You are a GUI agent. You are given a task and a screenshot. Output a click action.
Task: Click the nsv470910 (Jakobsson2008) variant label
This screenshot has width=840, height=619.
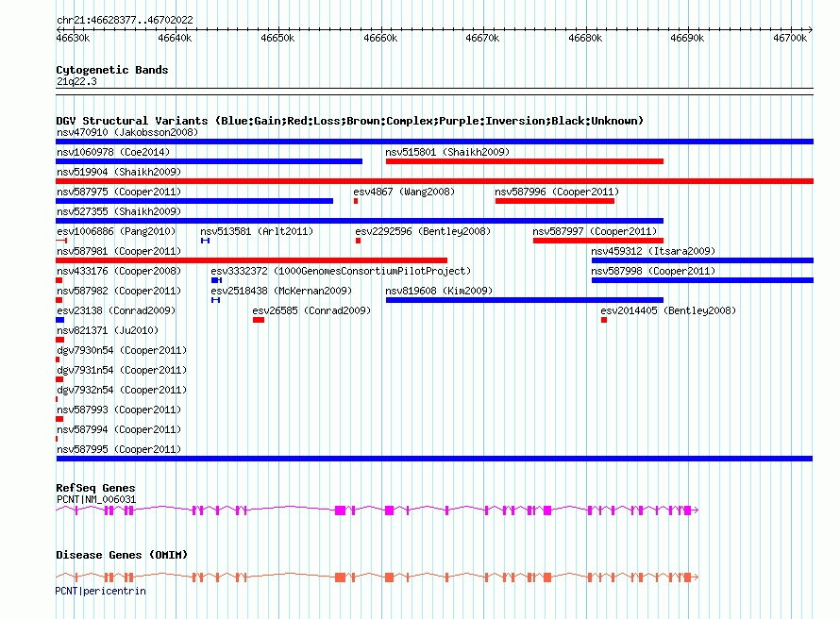[127, 132]
